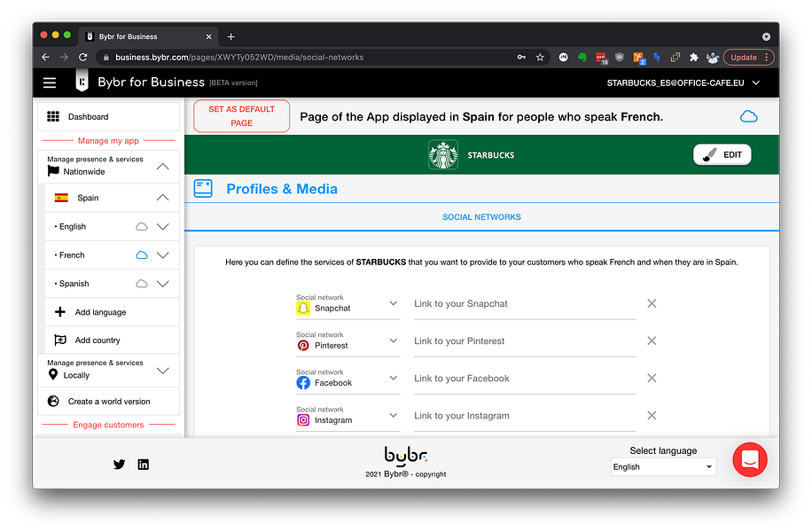Click the browser back arrow
The width and height of the screenshot is (812, 532).
click(45, 58)
